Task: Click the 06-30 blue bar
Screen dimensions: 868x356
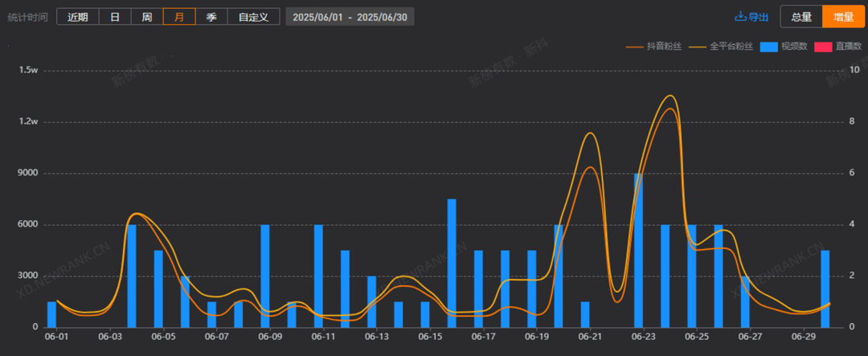Action: pyautogui.click(x=825, y=288)
